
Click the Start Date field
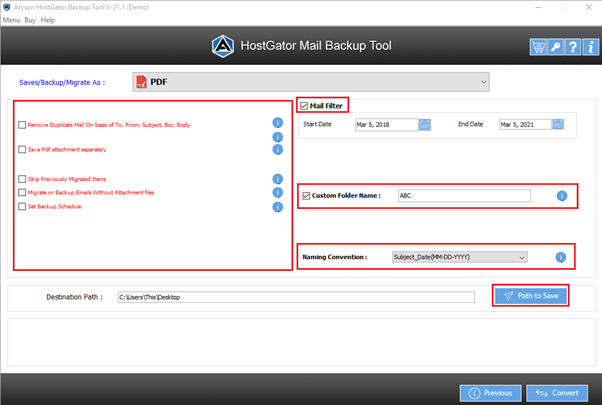pyautogui.click(x=386, y=124)
